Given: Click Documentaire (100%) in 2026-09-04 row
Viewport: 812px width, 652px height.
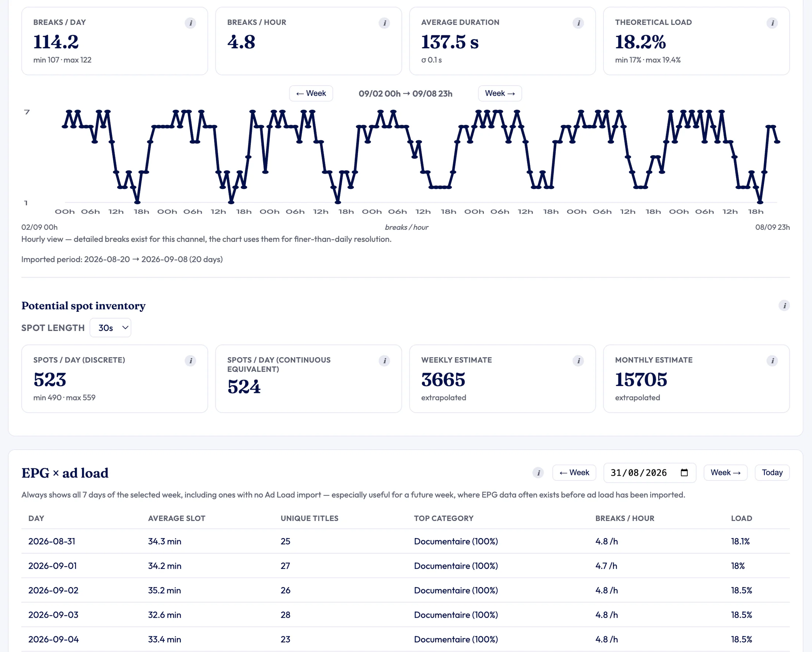Looking at the screenshot, I should [x=456, y=639].
